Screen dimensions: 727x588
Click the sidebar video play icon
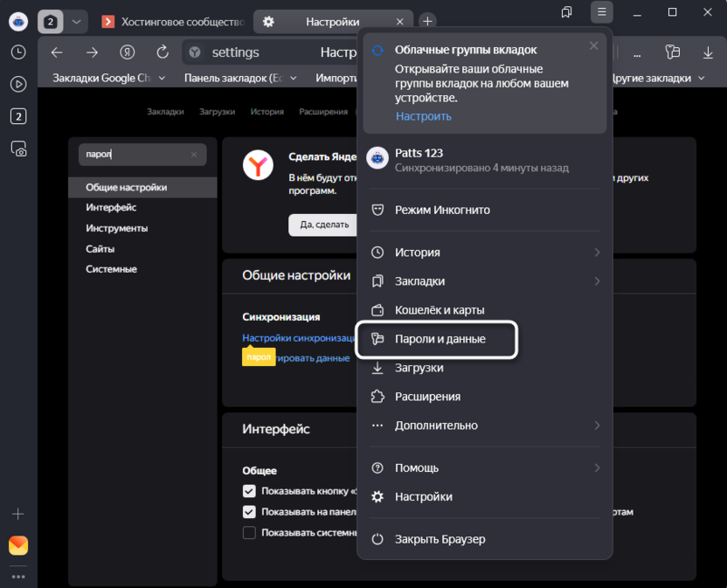(x=18, y=85)
